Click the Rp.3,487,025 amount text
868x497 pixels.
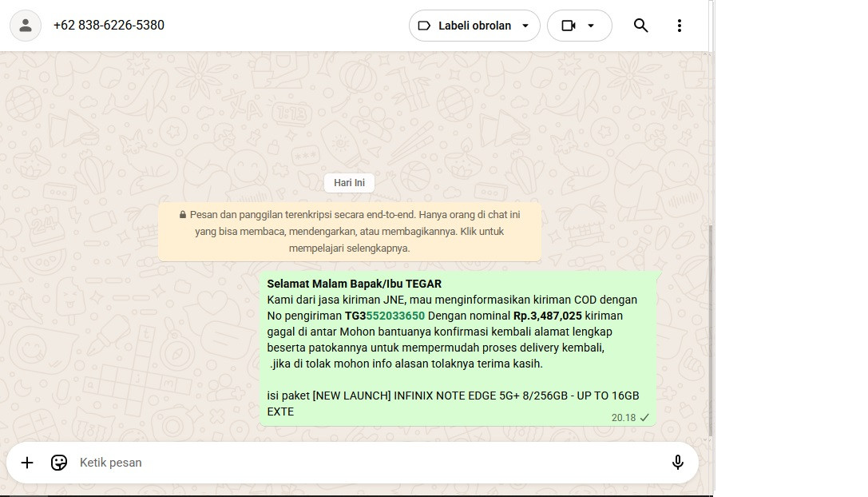click(548, 316)
